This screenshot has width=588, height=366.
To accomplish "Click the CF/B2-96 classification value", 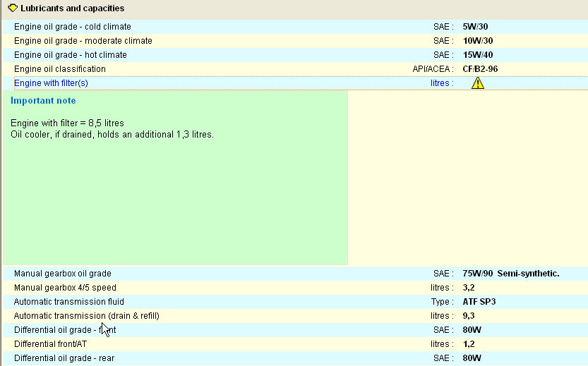I will pyautogui.click(x=481, y=69).
